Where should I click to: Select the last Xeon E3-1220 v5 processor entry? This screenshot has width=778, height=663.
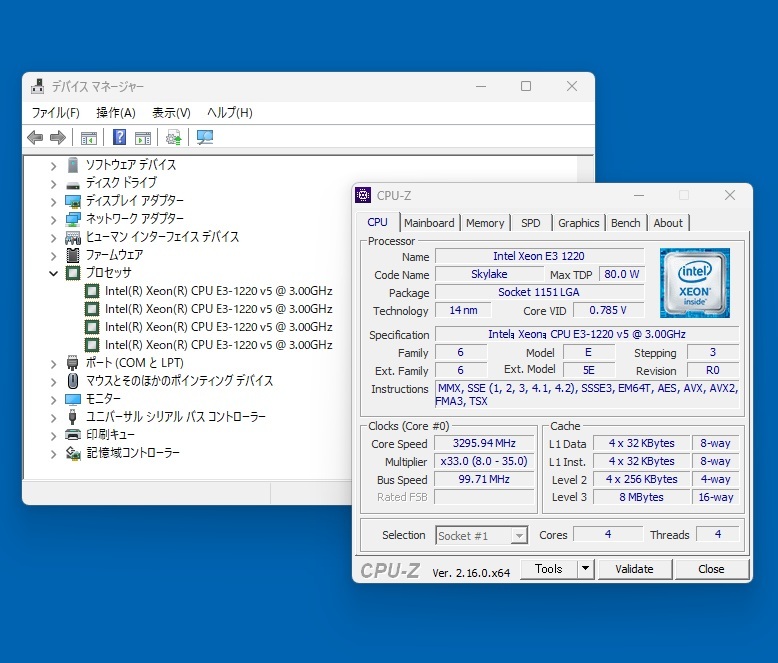(x=218, y=345)
